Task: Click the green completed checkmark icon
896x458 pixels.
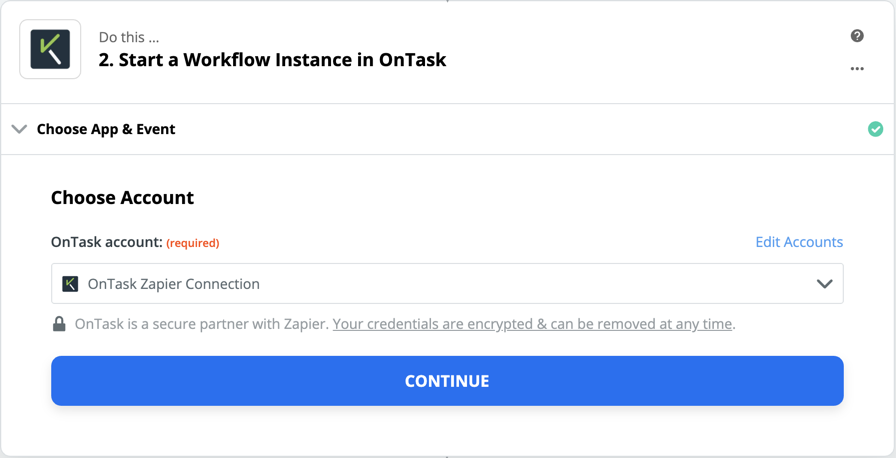Action: coord(875,130)
